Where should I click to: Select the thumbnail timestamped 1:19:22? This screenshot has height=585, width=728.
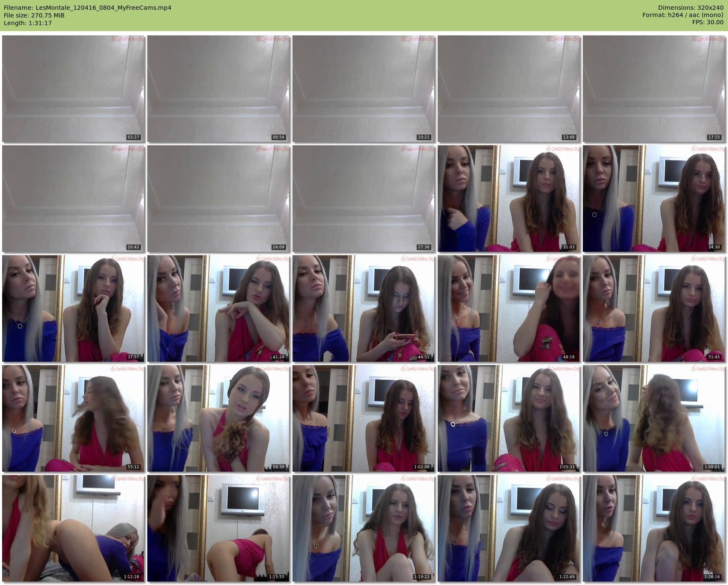click(x=364, y=528)
